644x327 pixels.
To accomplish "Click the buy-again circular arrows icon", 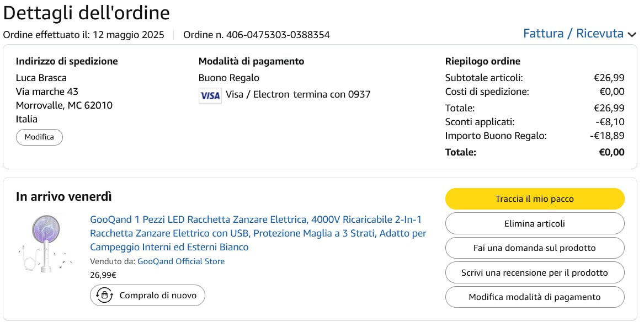I will [x=104, y=296].
